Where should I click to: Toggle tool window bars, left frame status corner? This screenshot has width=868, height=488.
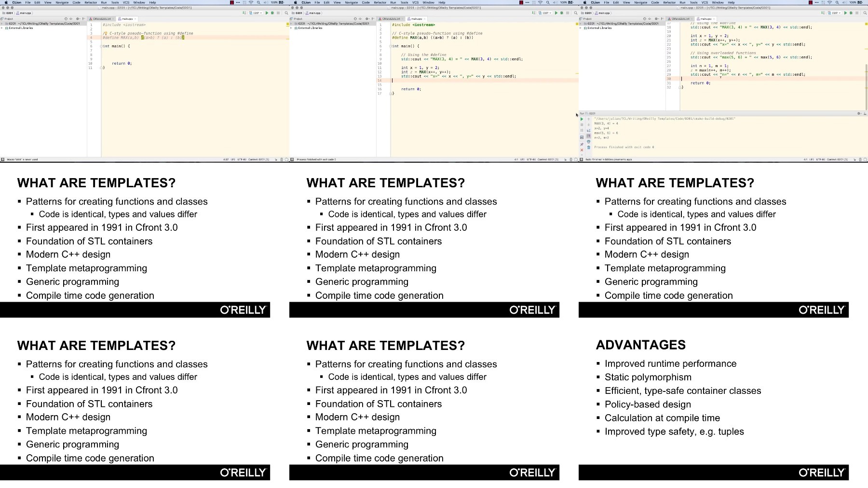(x=3, y=159)
